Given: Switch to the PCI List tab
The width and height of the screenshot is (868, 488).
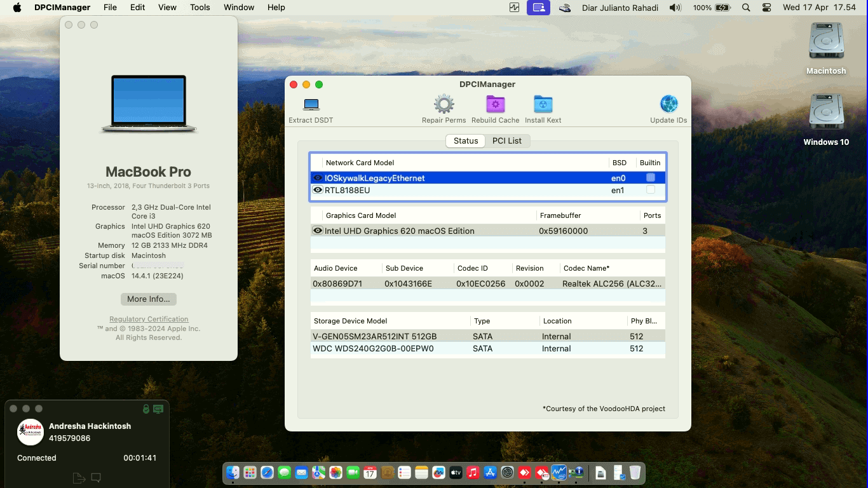Looking at the screenshot, I should coord(507,140).
